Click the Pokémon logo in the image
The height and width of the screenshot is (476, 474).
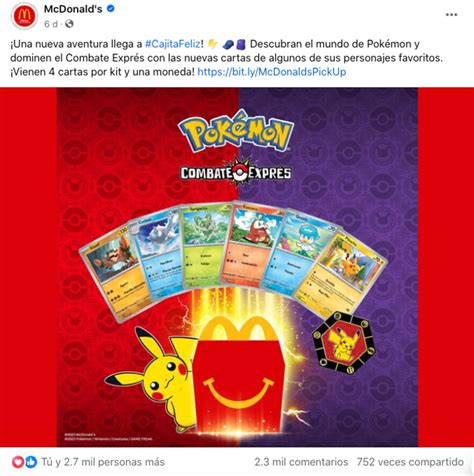(x=236, y=130)
